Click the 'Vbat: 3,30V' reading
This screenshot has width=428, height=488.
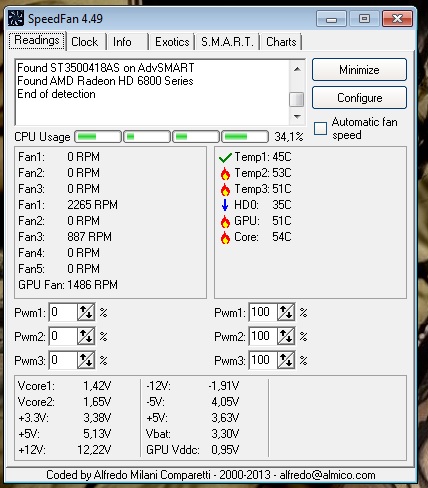coord(193,434)
